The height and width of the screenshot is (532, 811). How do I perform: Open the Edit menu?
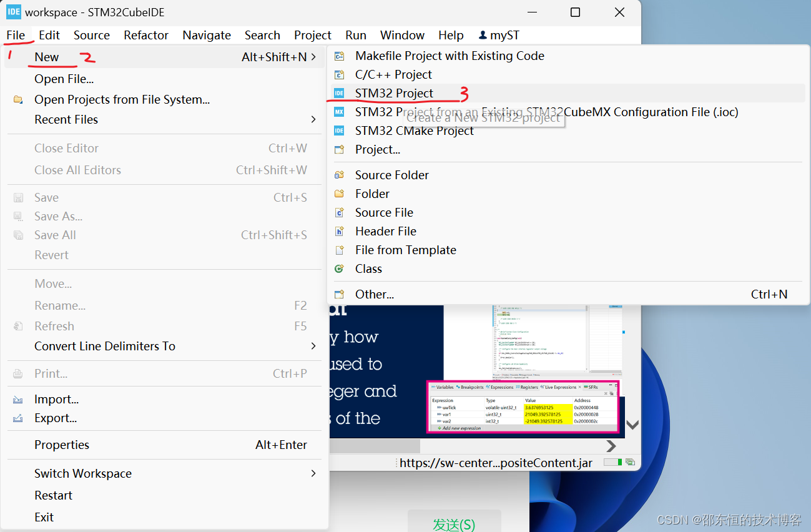(49, 35)
